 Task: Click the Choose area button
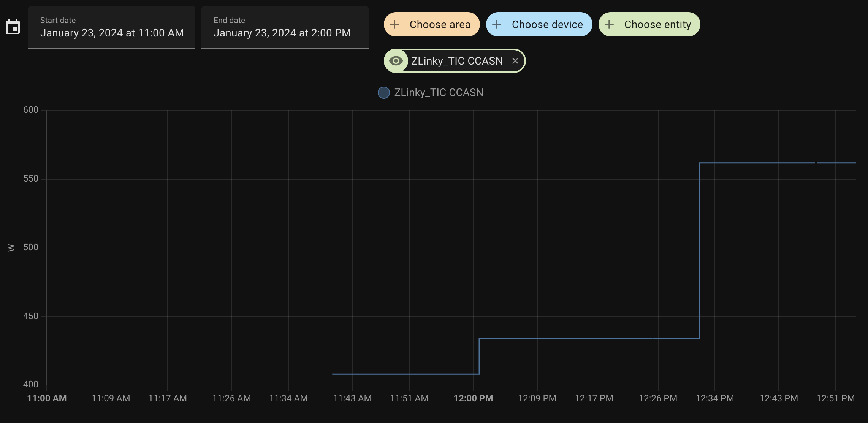point(432,24)
